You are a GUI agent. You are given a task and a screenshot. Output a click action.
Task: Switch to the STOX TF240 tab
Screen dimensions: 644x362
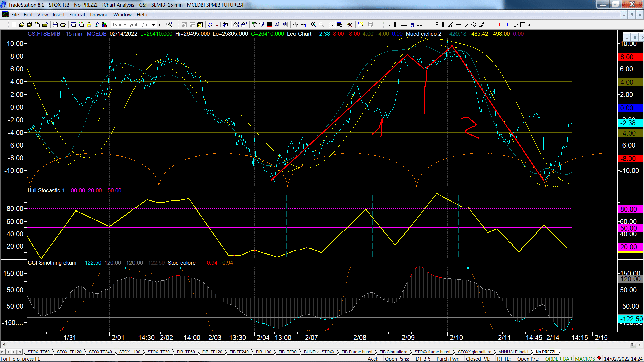click(100, 352)
